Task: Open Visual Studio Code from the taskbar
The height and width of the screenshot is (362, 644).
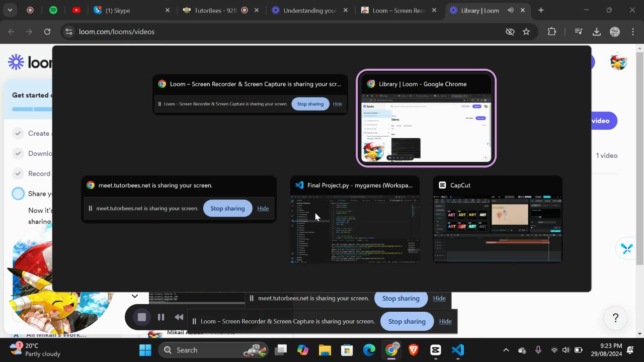Action: 458,350
